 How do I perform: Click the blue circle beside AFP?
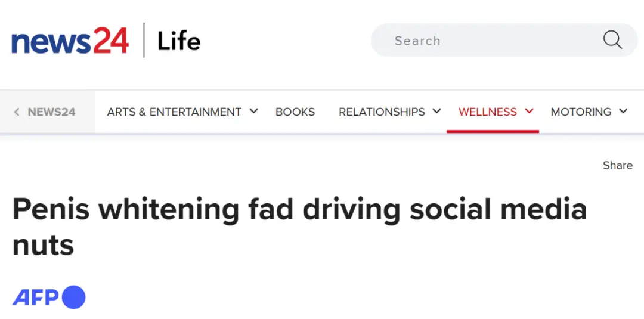coord(74,298)
